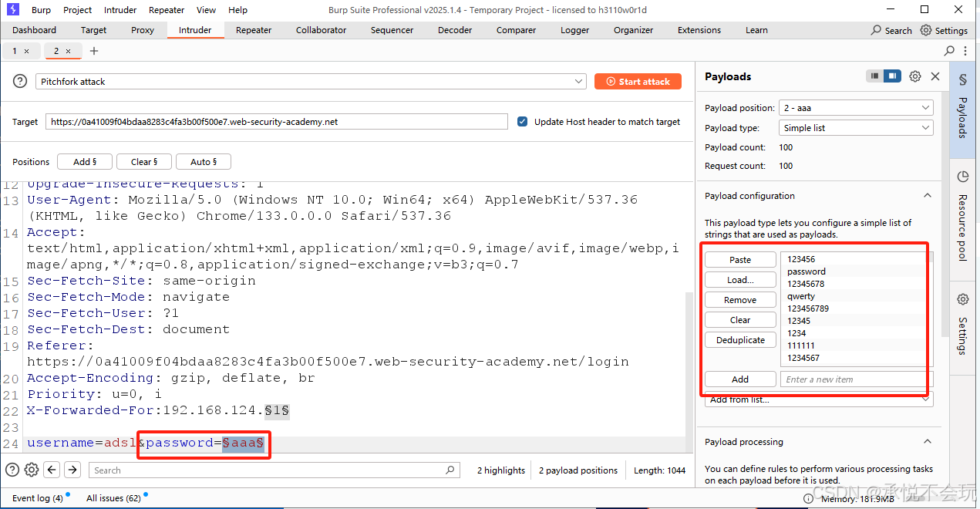Switch to the Target tab
The height and width of the screenshot is (509, 980).
(94, 30)
